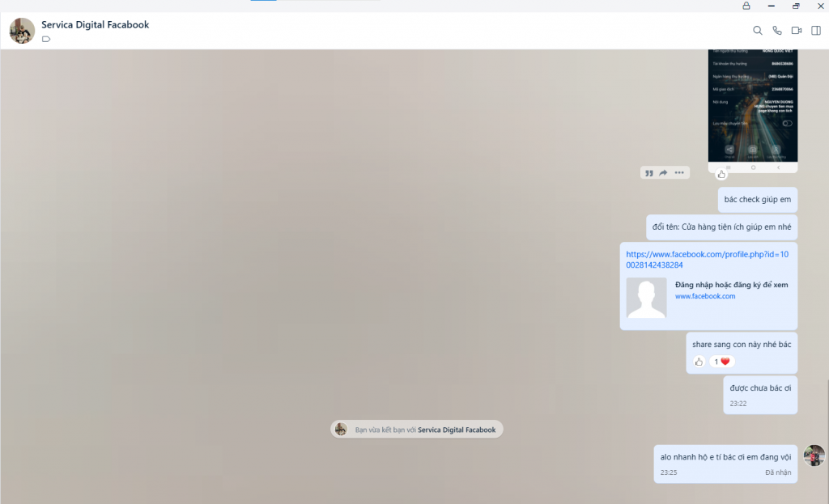The height and width of the screenshot is (504, 829).
Task: Click the 23:25 timestamp
Action: (x=668, y=472)
